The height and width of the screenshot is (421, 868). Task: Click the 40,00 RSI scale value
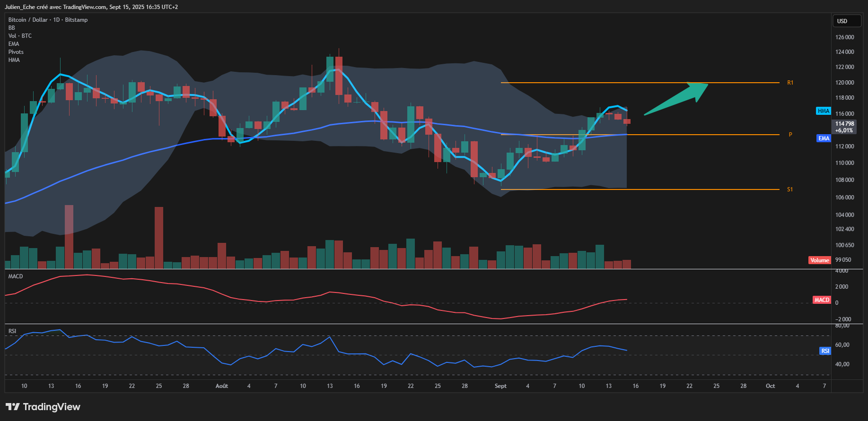(x=842, y=364)
